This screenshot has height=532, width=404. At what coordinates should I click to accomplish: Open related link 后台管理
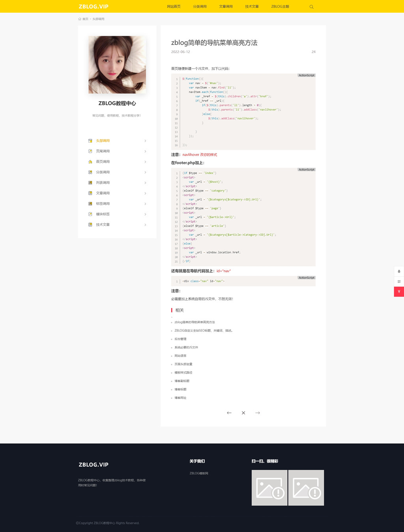(x=180, y=339)
